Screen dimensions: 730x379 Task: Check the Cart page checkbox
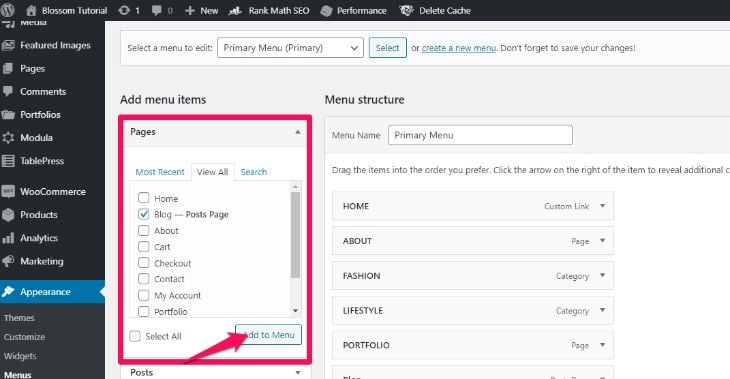tap(143, 247)
